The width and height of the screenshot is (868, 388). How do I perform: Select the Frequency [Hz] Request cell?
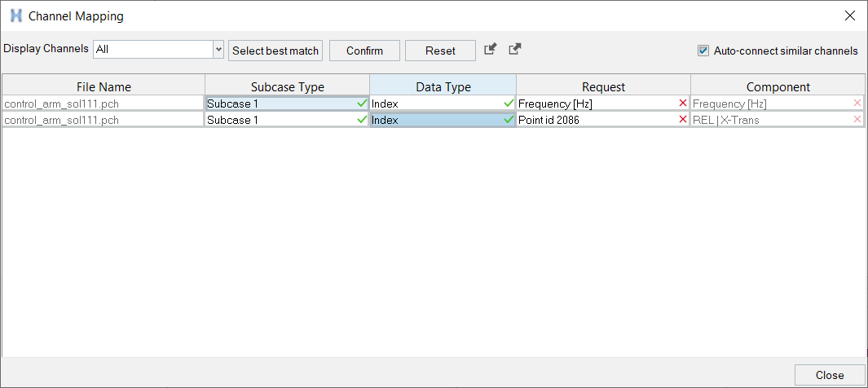pyautogui.click(x=603, y=104)
